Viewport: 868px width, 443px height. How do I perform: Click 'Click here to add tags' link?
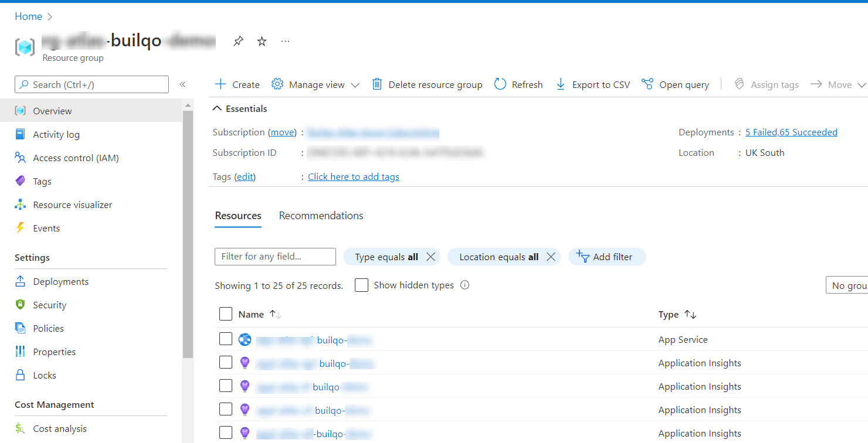click(354, 176)
